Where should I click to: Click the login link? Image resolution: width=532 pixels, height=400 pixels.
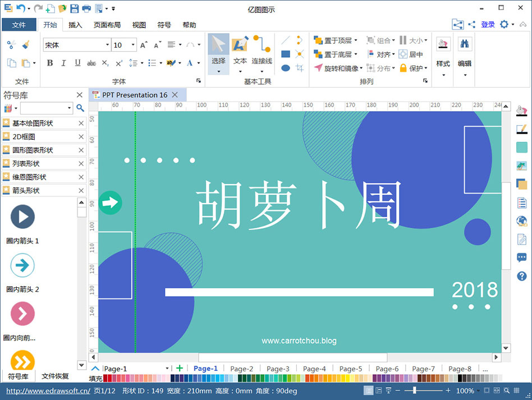coord(488,25)
